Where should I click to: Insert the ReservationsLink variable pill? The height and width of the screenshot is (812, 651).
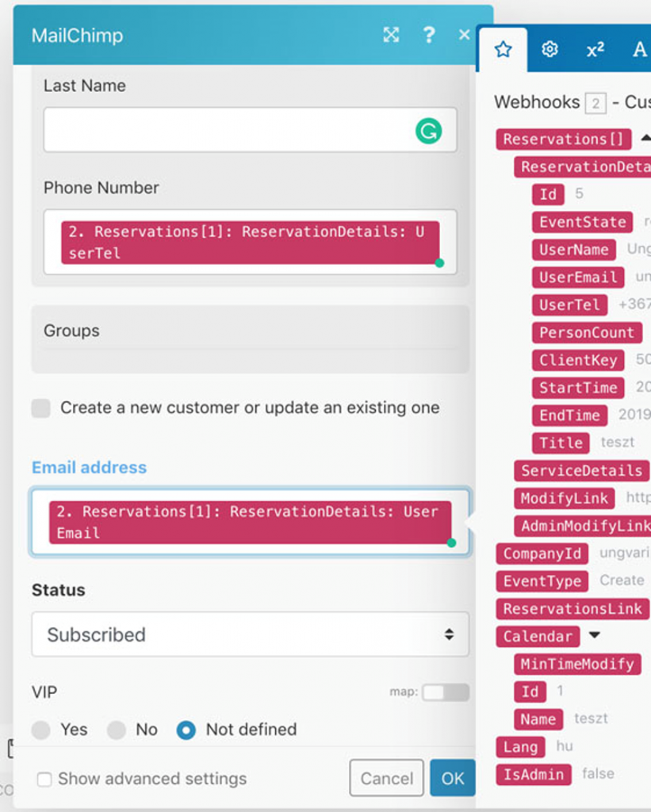(572, 608)
